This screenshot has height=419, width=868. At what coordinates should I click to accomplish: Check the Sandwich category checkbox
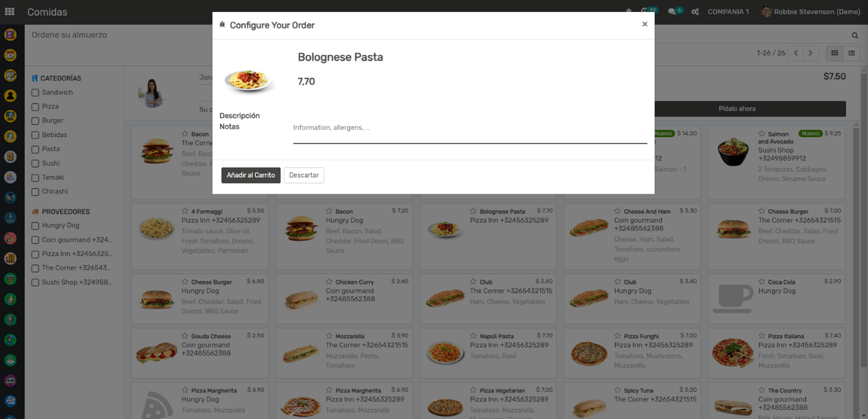pyautogui.click(x=35, y=93)
